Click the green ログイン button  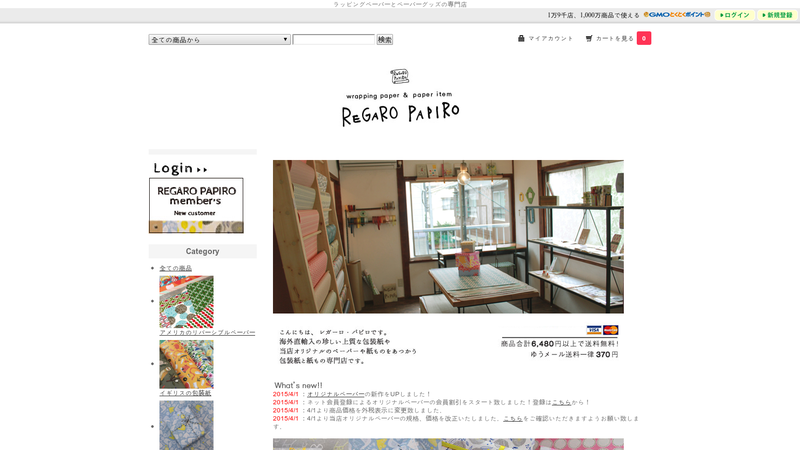click(x=735, y=15)
